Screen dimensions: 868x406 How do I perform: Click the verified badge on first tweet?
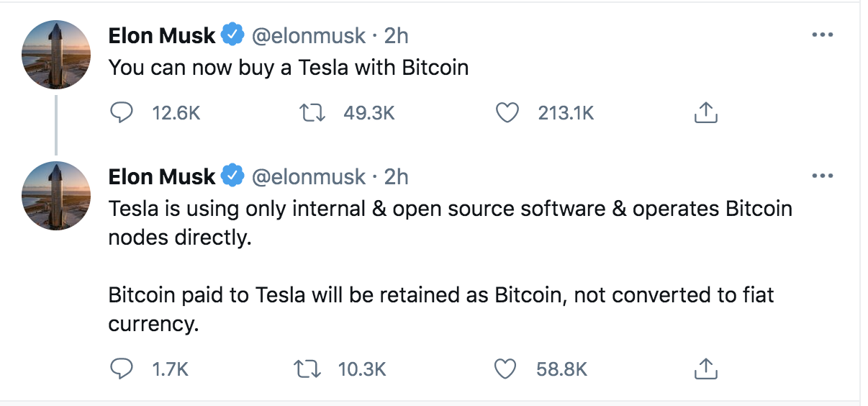click(232, 35)
